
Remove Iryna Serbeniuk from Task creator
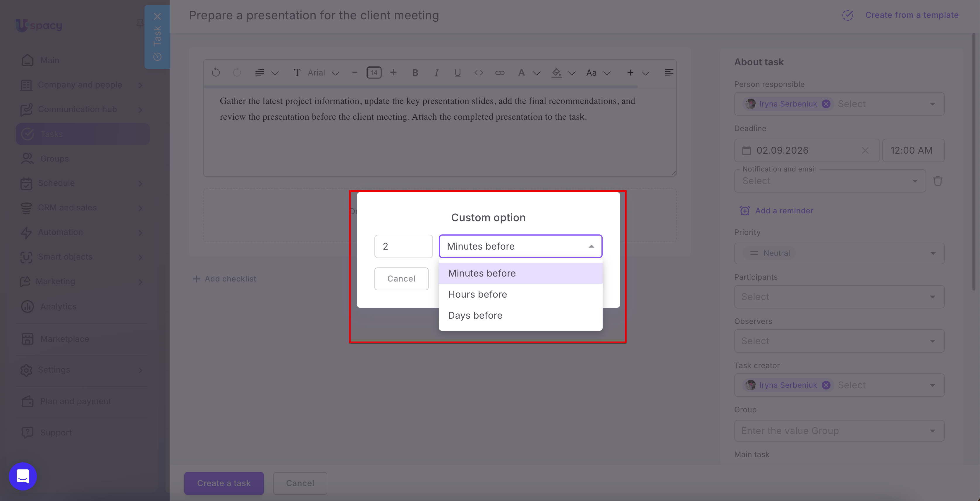tap(826, 385)
